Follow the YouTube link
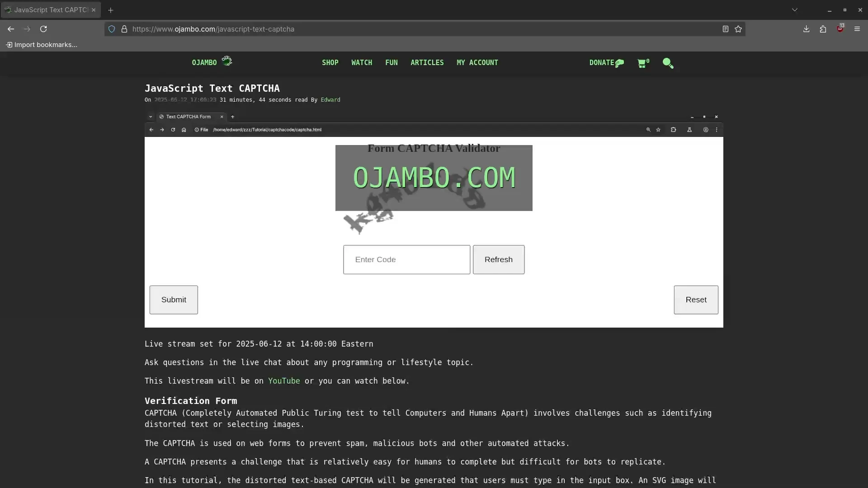The height and width of the screenshot is (488, 868). (x=284, y=381)
